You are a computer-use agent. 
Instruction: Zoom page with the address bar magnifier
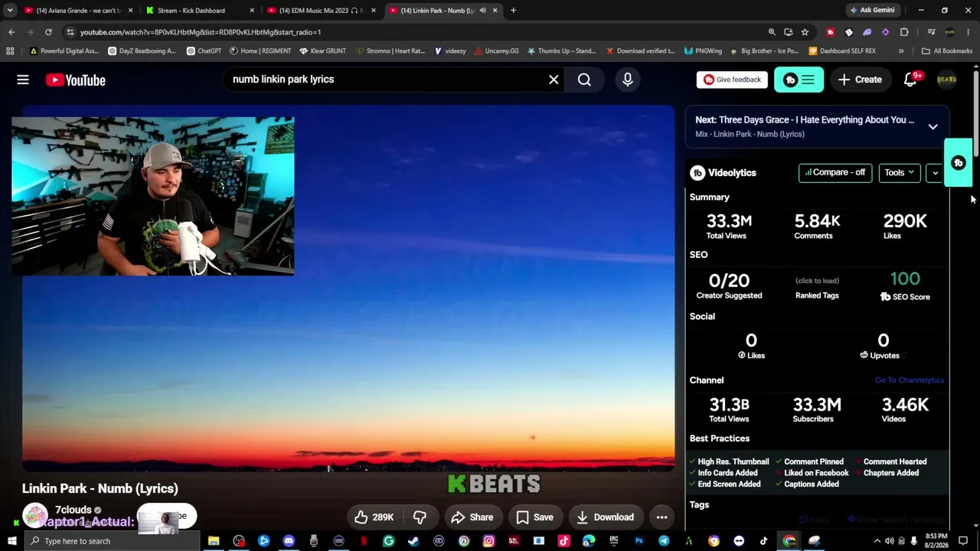772,32
